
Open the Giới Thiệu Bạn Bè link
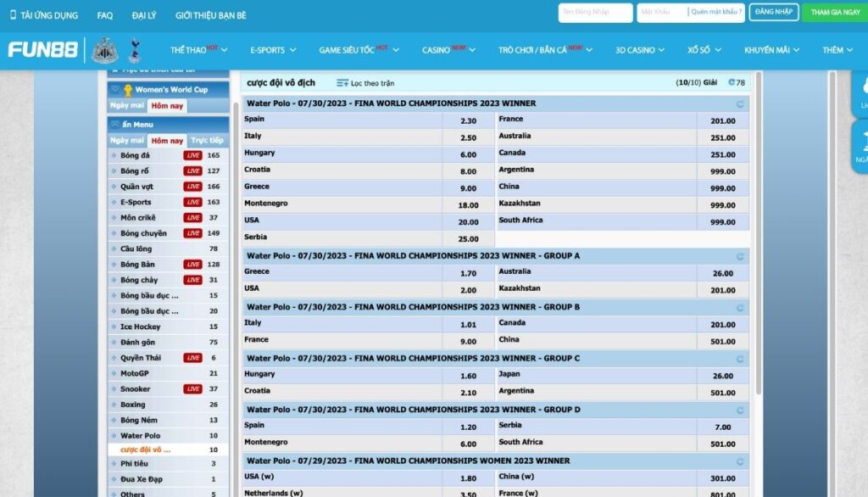tap(211, 15)
